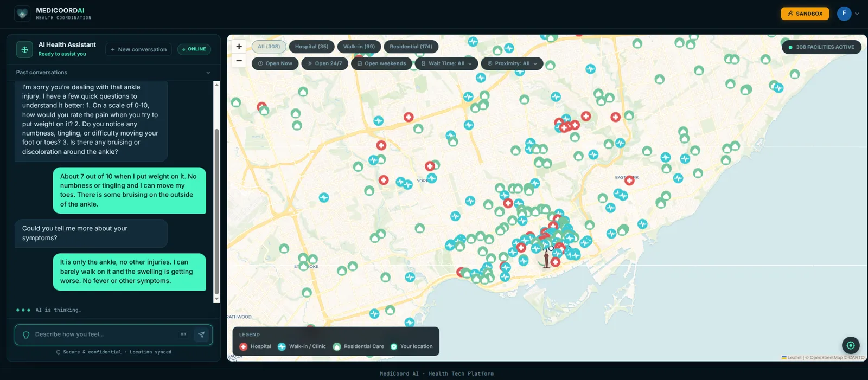The height and width of the screenshot is (380, 868).
Task: Select the hospital marker on the East York label
Action: tap(629, 181)
